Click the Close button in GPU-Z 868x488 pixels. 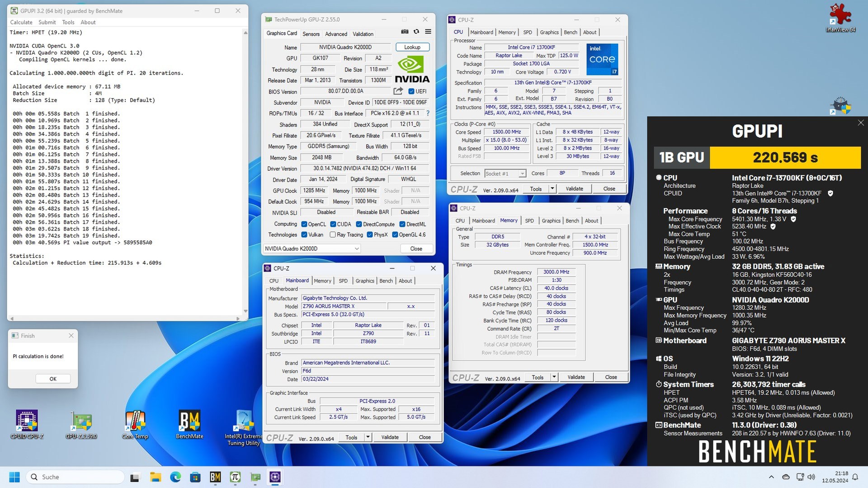(x=416, y=249)
